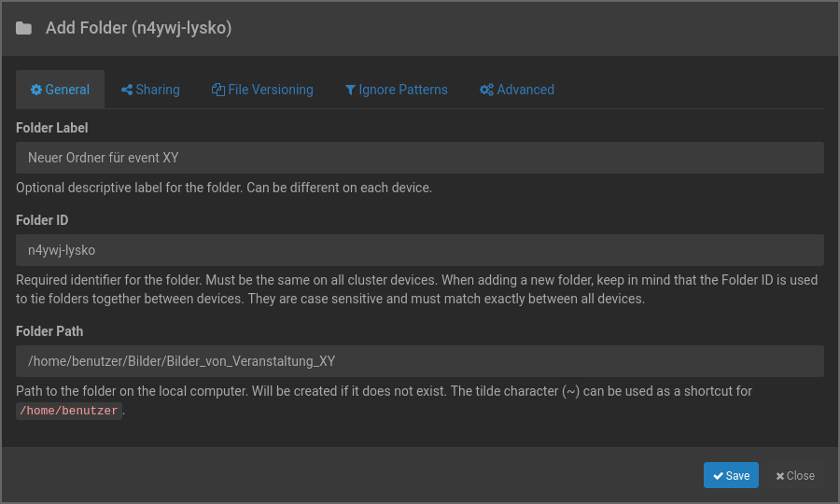Click the gear icon on the General tab
Image resolution: width=840 pixels, height=504 pixels.
[x=36, y=90]
